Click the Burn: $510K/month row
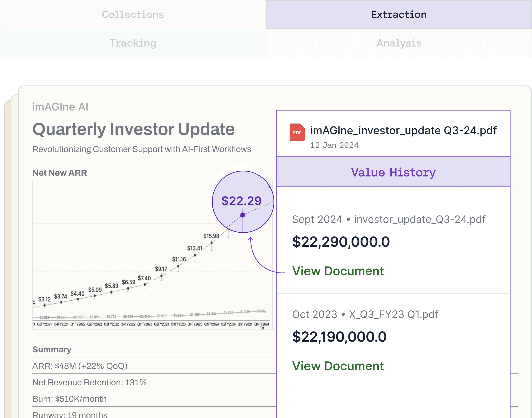This screenshot has width=532, height=418. [x=69, y=399]
